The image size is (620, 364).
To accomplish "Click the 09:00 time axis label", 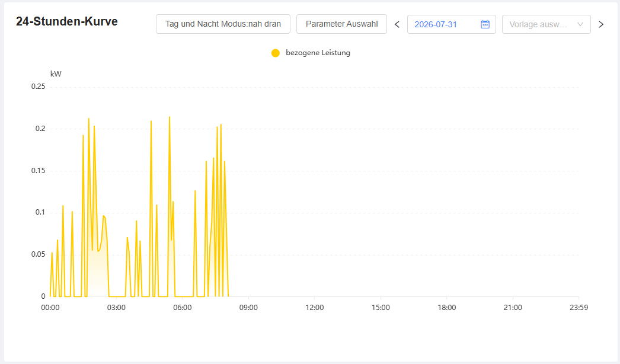I will pyautogui.click(x=248, y=308).
